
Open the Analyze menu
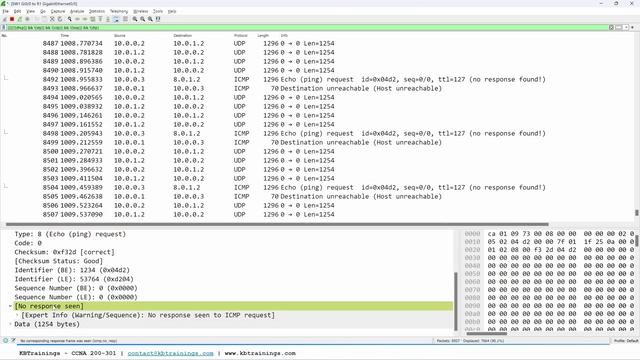(x=77, y=11)
